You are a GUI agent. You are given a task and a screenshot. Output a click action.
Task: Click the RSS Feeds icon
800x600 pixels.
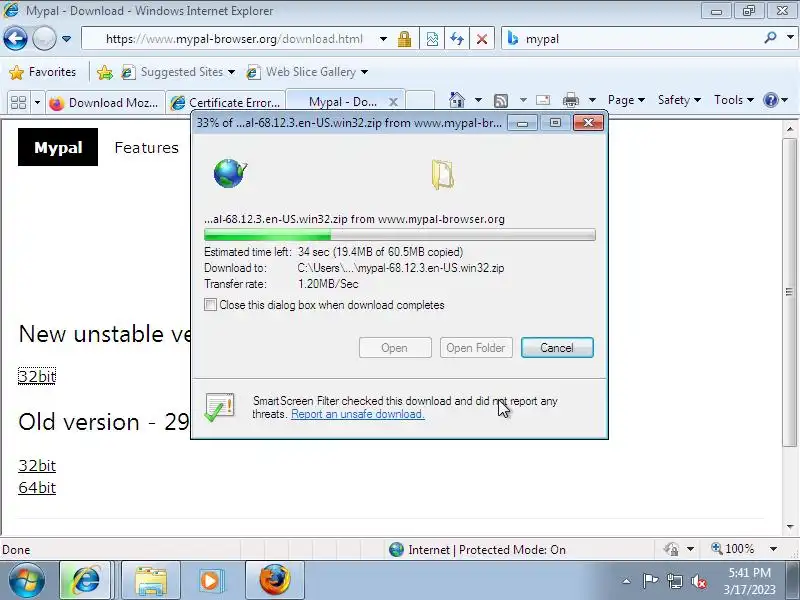click(501, 101)
